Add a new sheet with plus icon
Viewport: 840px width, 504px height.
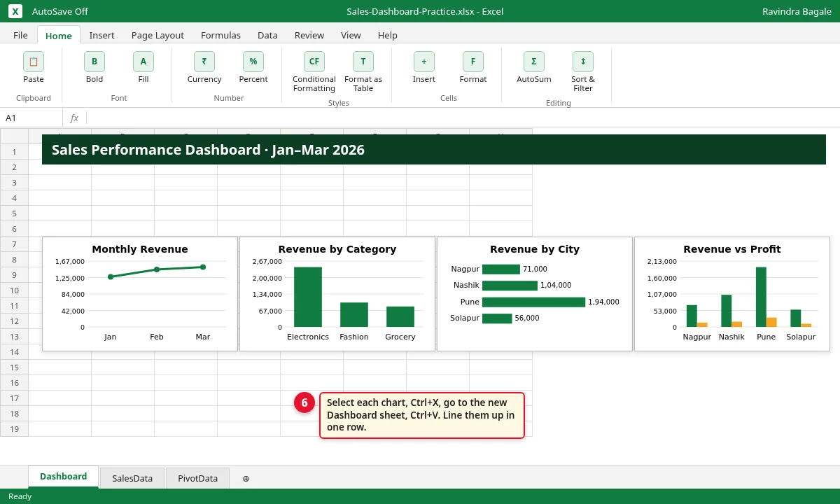246,479
